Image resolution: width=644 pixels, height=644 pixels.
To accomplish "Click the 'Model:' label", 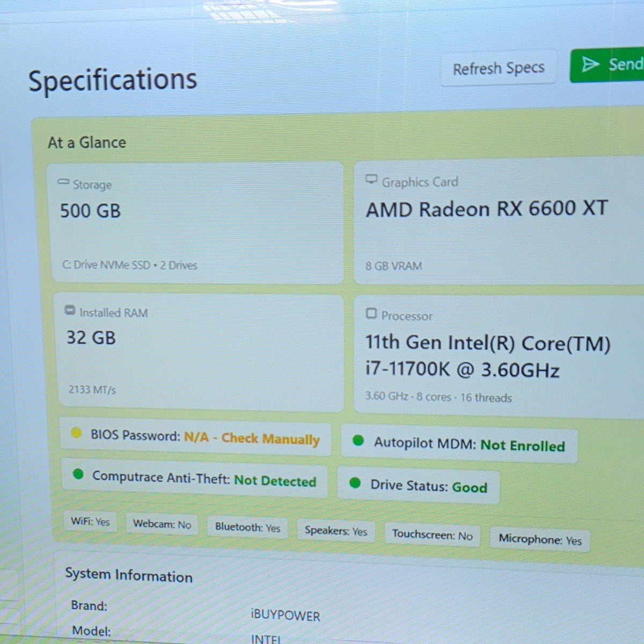I will click(91, 631).
